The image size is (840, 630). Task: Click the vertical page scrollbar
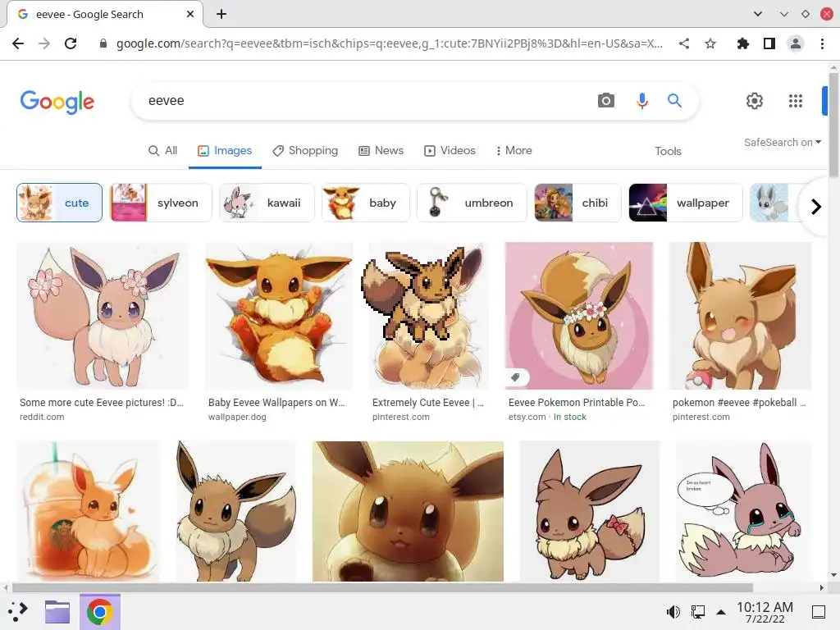point(833,125)
